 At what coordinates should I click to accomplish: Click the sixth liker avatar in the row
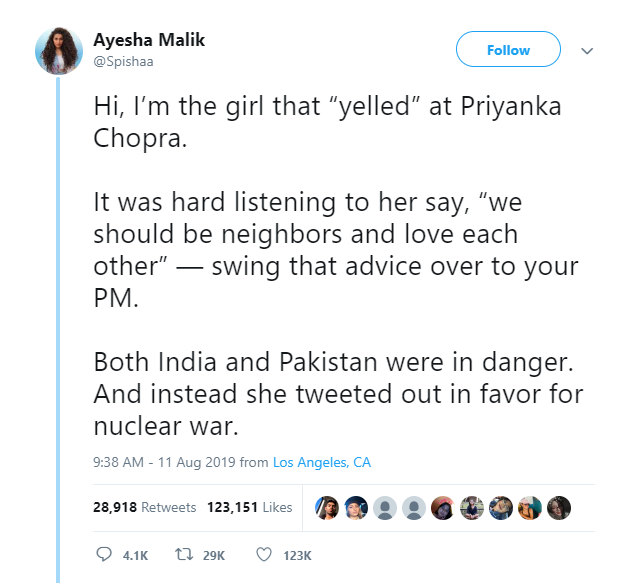[472, 507]
